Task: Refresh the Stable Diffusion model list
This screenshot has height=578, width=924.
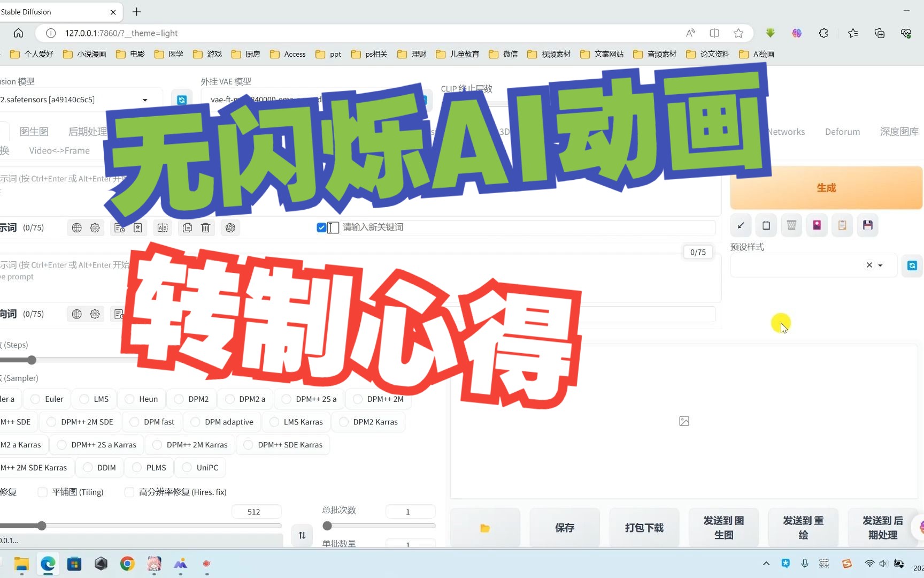Action: (x=182, y=100)
